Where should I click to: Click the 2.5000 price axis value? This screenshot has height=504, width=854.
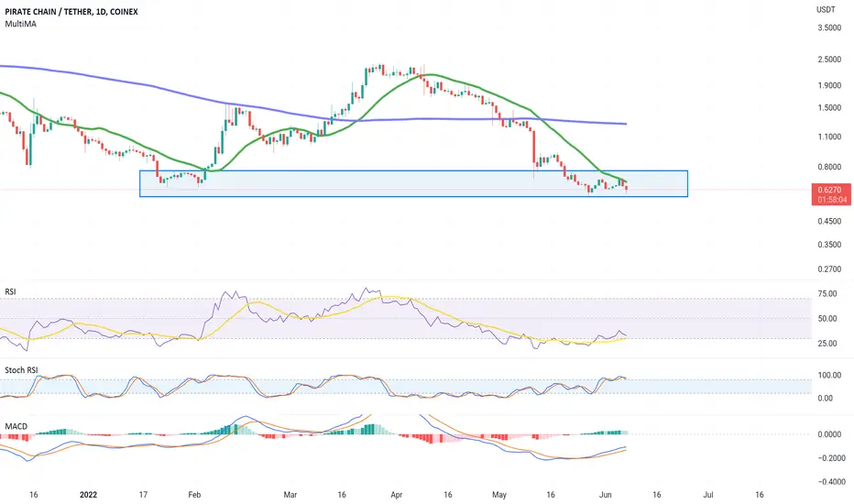(x=829, y=60)
